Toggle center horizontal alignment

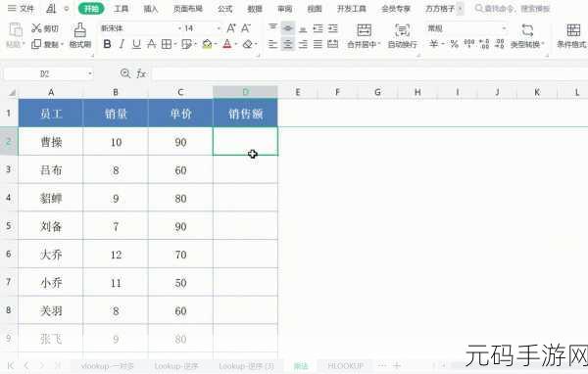point(288,44)
